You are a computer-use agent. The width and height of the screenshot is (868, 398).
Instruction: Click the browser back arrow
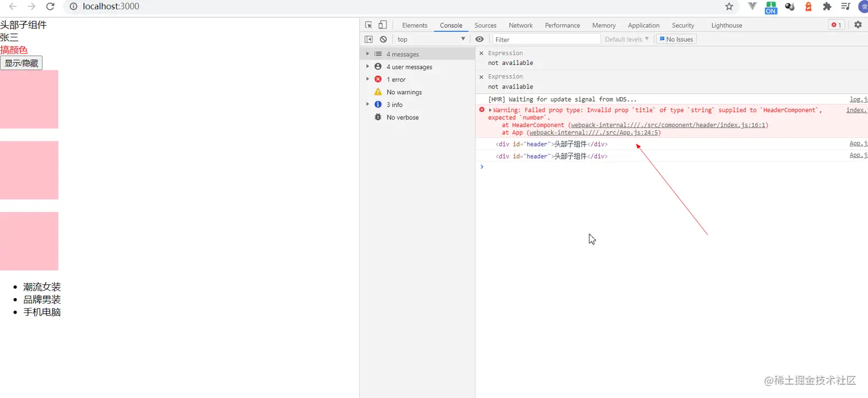coord(13,6)
